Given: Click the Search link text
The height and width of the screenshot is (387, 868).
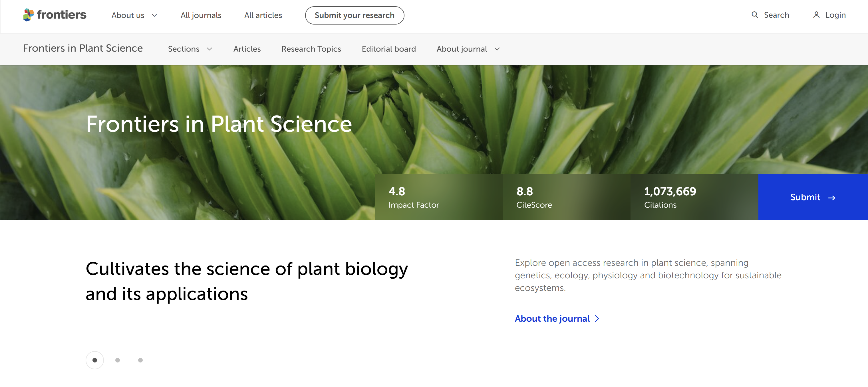Looking at the screenshot, I should [776, 15].
